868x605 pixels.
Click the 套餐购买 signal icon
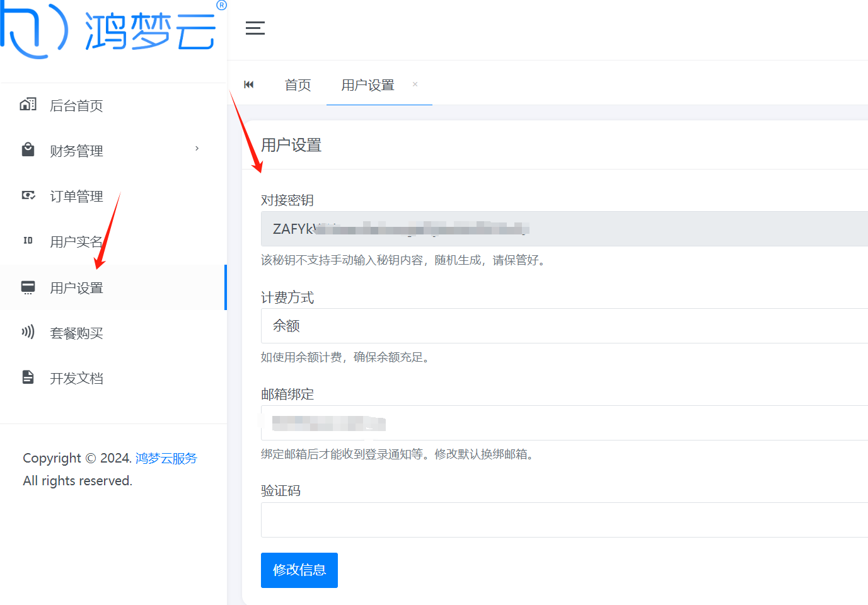pos(28,332)
